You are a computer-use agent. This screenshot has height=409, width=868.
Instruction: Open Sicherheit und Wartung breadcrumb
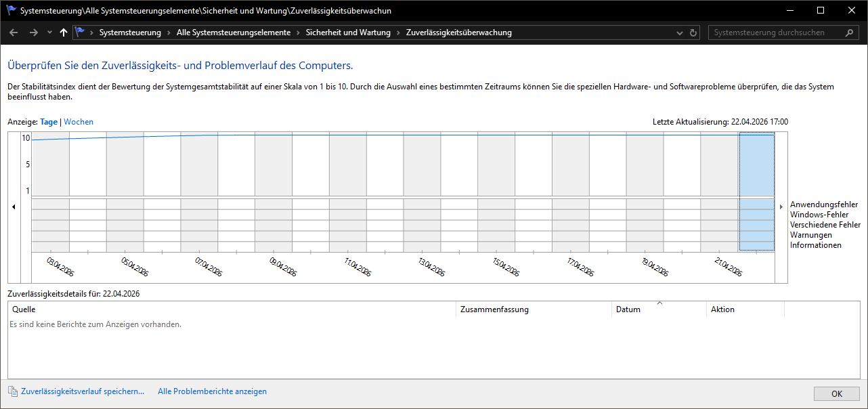[x=348, y=33]
